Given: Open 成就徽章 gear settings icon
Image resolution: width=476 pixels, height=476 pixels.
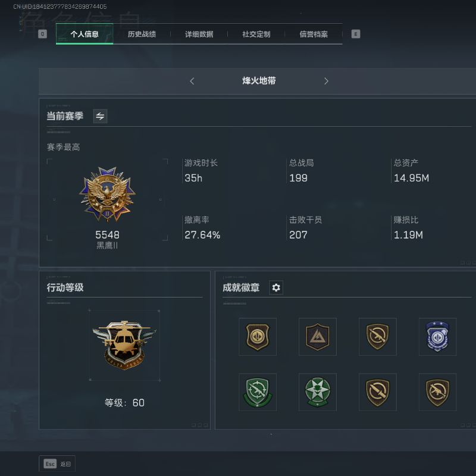Looking at the screenshot, I should coord(276,287).
